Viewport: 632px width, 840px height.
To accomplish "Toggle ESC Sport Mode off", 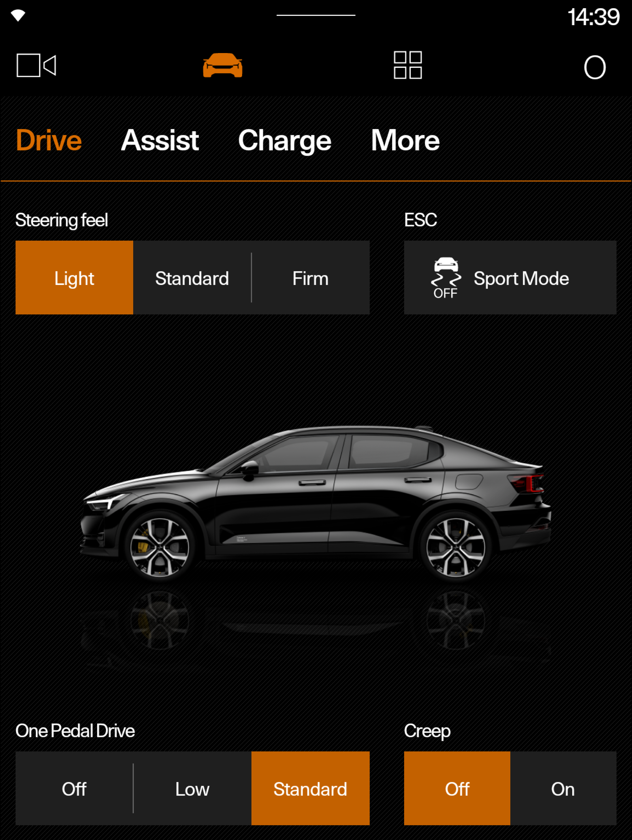I will point(511,278).
